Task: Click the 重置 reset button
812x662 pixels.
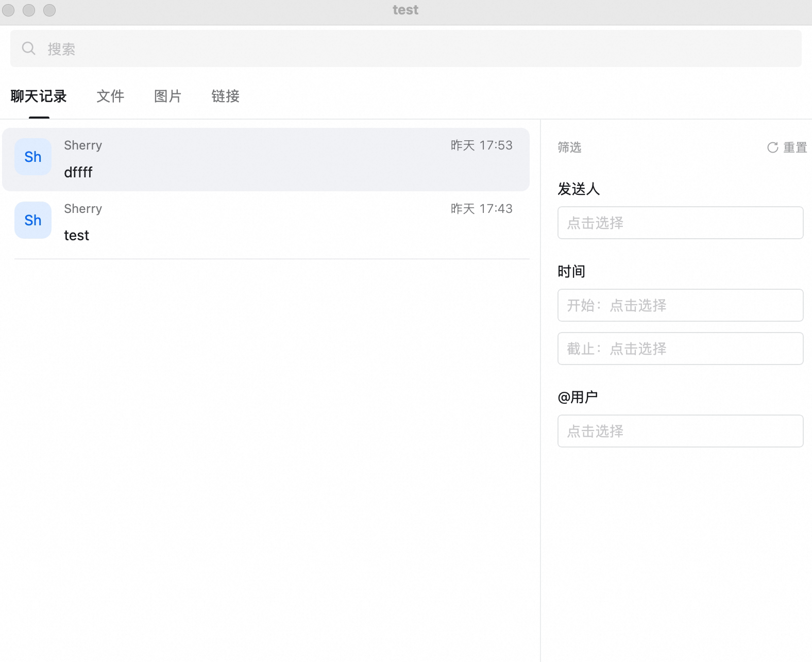Action: pos(787,147)
